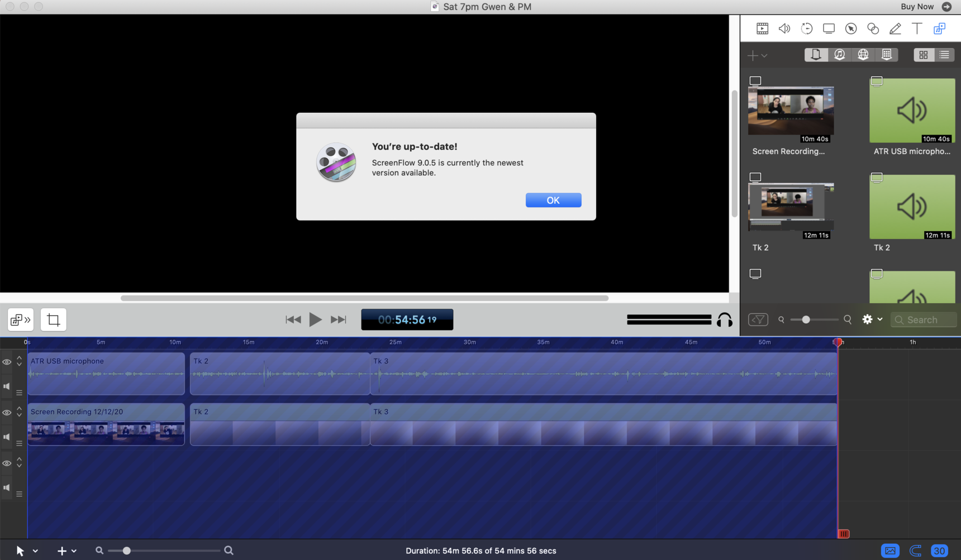Click the audio level meter bars
The width and height of the screenshot is (961, 560).
point(669,319)
